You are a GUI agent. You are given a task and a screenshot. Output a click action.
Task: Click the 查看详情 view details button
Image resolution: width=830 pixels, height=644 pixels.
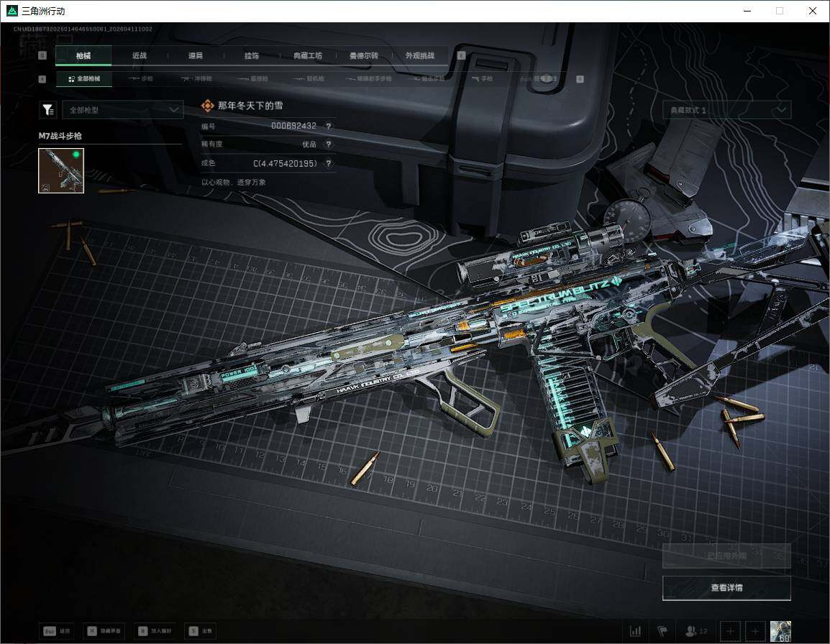coord(726,588)
